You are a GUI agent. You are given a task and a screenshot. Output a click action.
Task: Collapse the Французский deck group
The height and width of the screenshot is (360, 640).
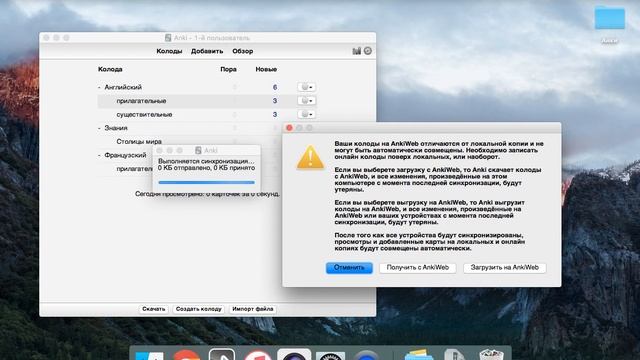point(99,156)
